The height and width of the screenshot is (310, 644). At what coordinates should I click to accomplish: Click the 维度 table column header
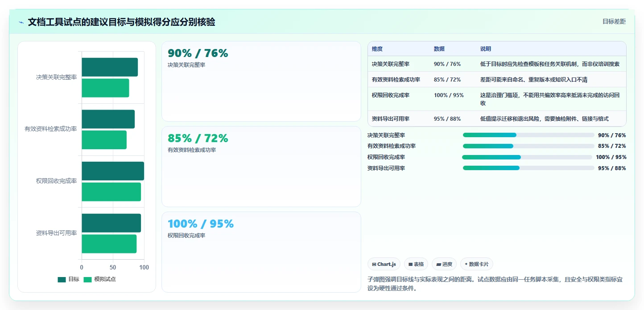(377, 49)
